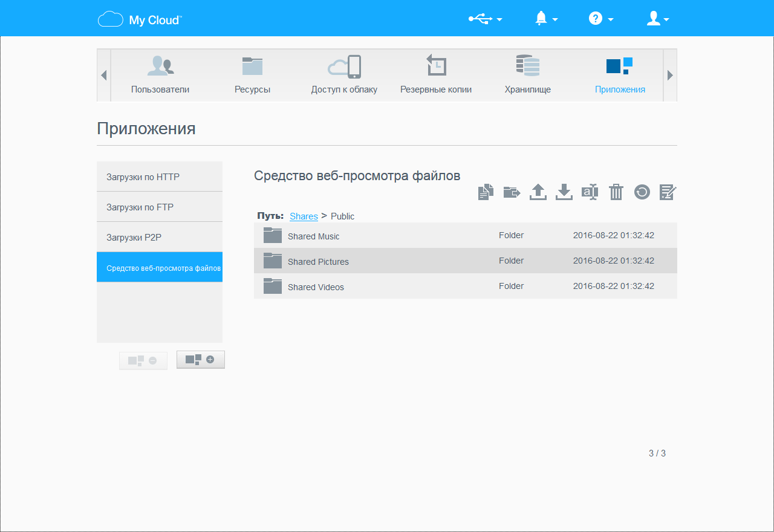Image resolution: width=774 pixels, height=532 pixels.
Task: Click Shared Pictures folder icon
Action: pos(273,261)
